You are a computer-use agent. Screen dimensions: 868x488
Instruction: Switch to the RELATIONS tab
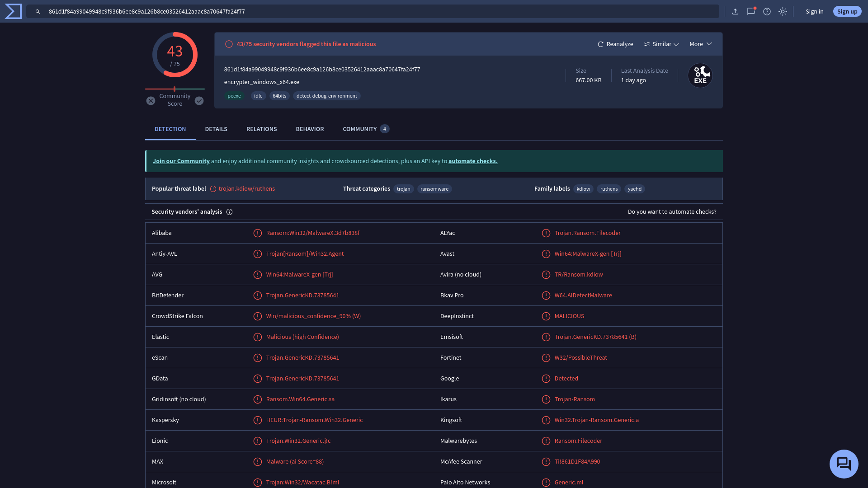[x=261, y=129]
